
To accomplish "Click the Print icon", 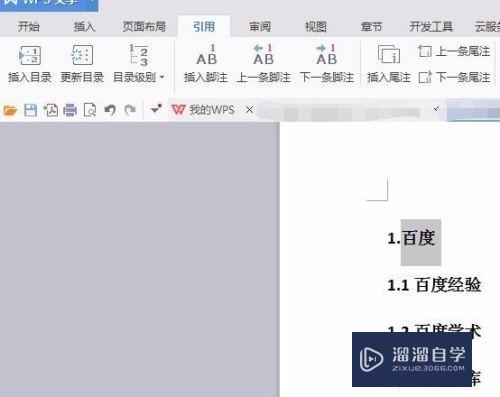I will coord(70,110).
